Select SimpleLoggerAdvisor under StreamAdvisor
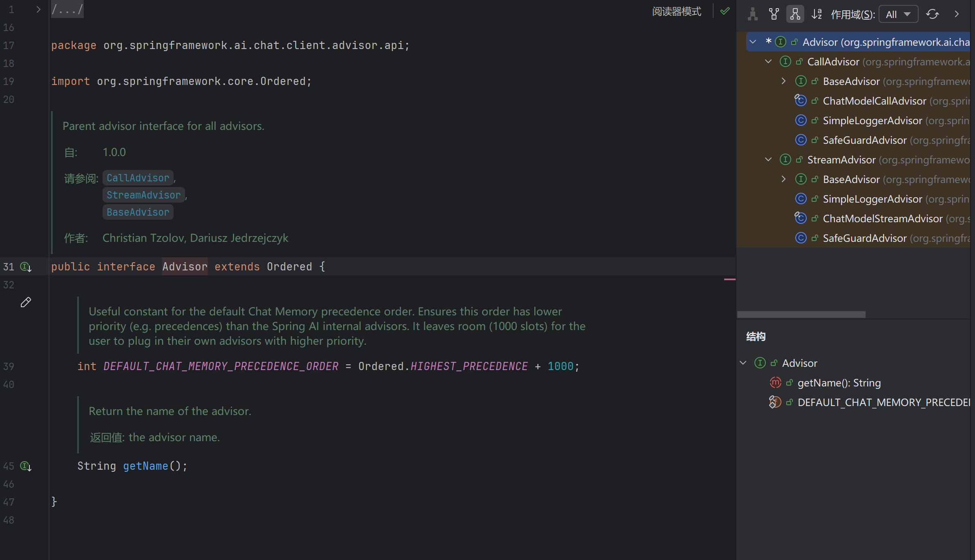 click(872, 199)
